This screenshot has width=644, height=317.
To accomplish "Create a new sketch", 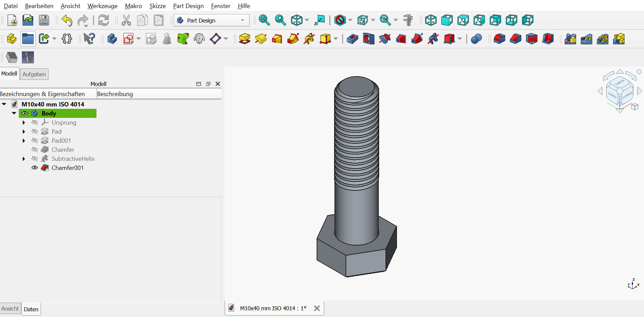I will tap(128, 39).
